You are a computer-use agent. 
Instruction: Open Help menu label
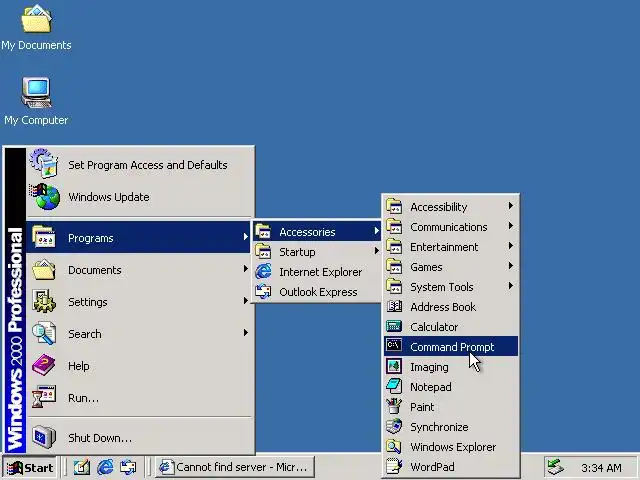click(79, 366)
